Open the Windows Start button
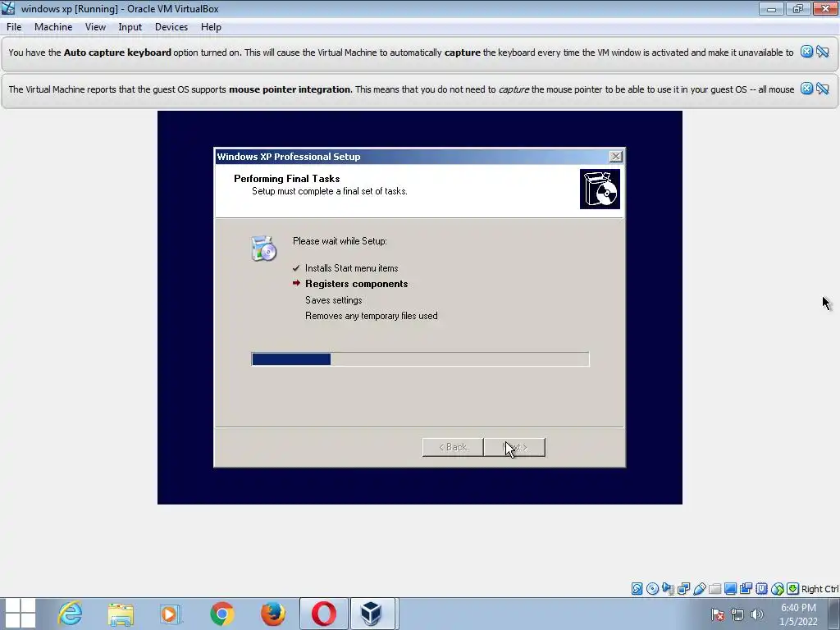This screenshot has height=630, width=840. point(20,614)
